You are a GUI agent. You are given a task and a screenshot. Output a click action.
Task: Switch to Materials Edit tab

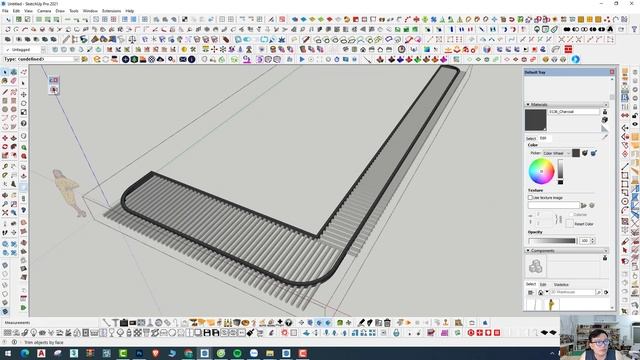[543, 138]
